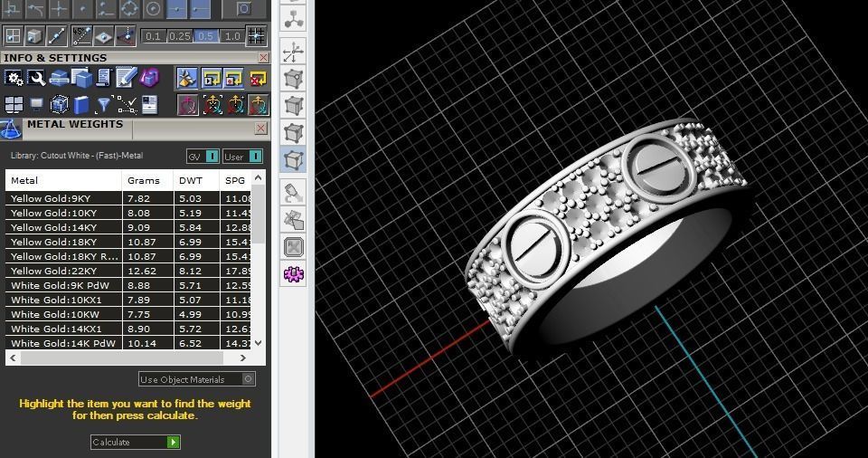This screenshot has height=458, width=868.
Task: Select the Yellow Gold:9KY row
Action: (x=127, y=198)
